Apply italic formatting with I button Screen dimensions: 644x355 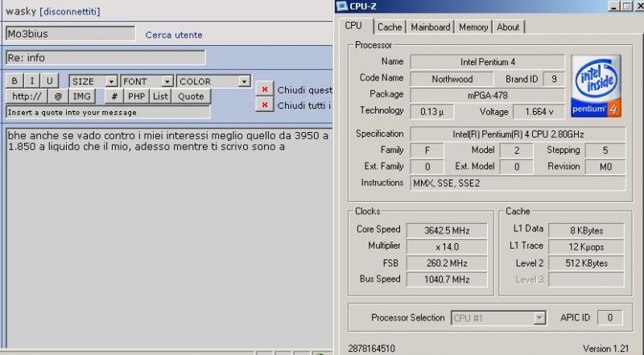[32, 81]
